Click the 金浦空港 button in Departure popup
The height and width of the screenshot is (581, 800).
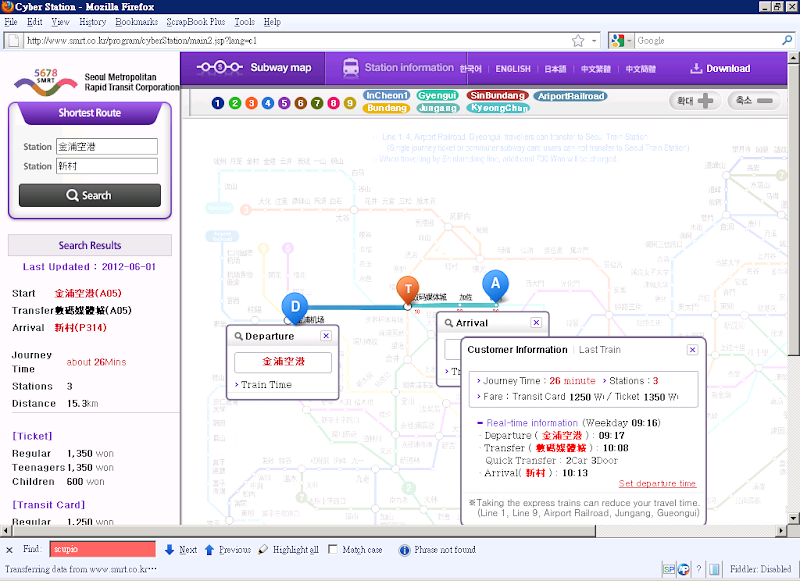(283, 362)
